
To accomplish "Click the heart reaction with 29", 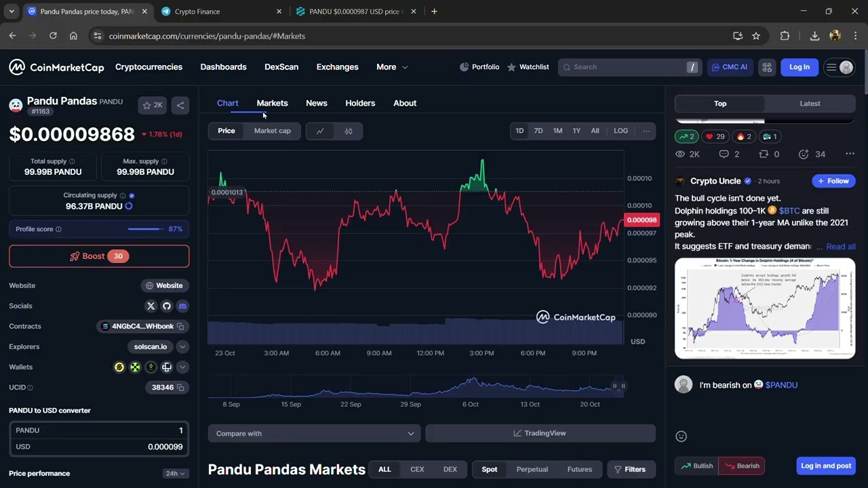I will click(715, 136).
